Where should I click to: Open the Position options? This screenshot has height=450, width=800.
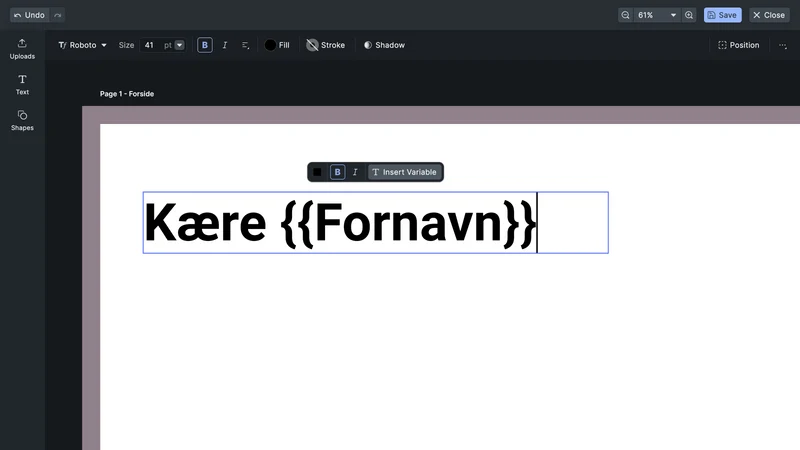(x=738, y=45)
